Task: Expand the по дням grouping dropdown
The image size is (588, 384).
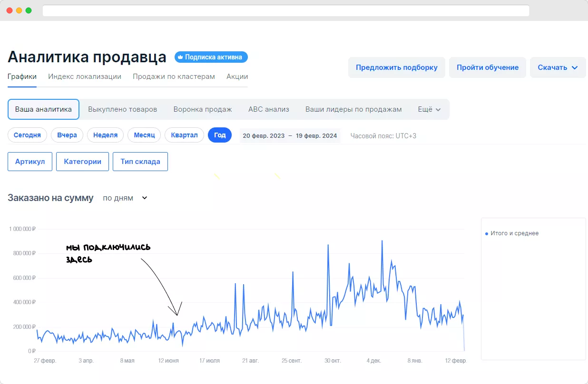Action: coord(125,198)
